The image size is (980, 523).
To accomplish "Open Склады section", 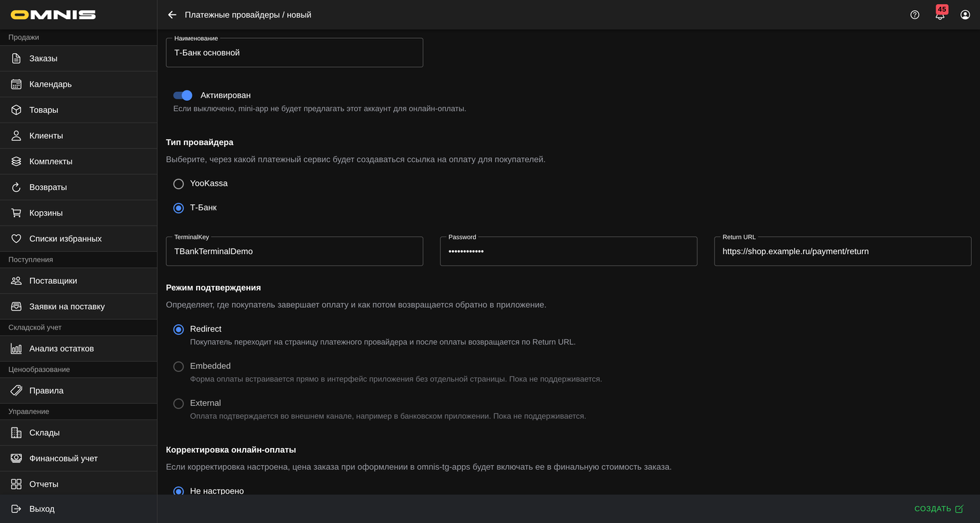I will coord(78,433).
